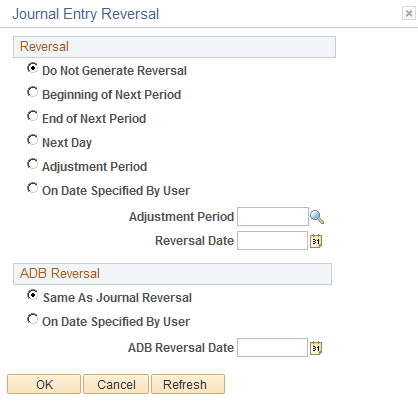Choose On Date Specified By User under Reversal
This screenshot has height=410, width=418.
tap(32, 188)
